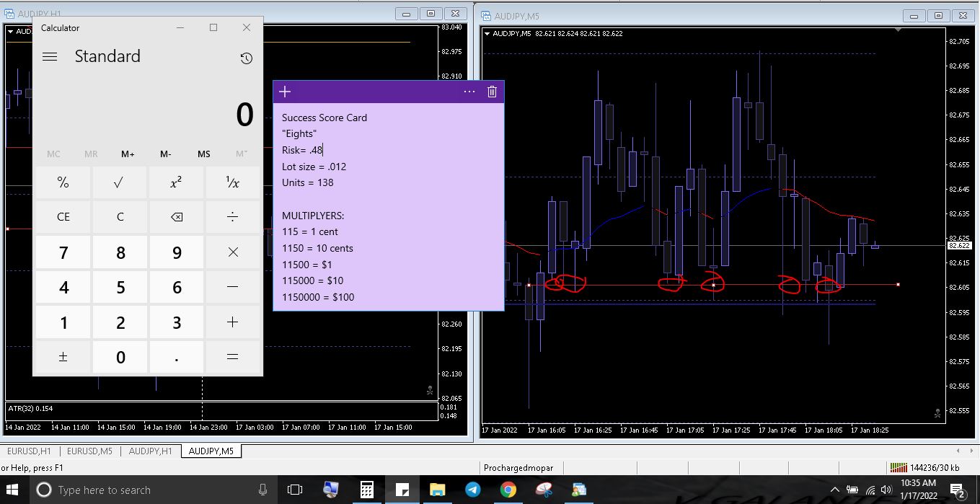This screenshot has height=504, width=980.
Task: Click the red horizontal line's right endpoint handle
Action: coord(898,285)
